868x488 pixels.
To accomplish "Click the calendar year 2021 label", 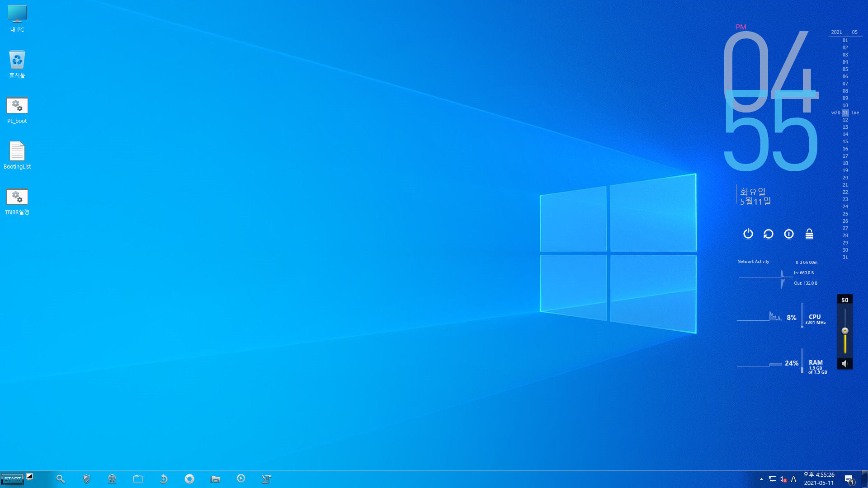I will pos(836,32).
